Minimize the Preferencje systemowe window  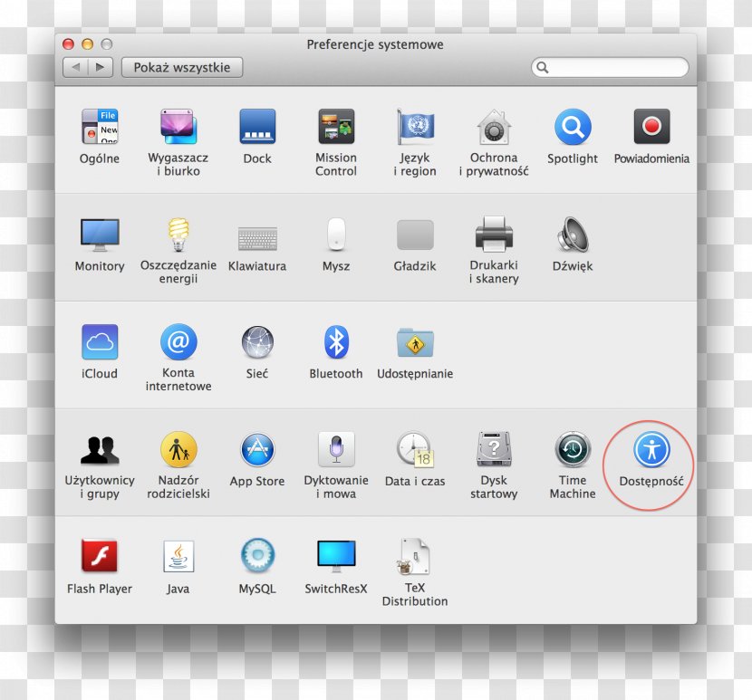(x=87, y=44)
